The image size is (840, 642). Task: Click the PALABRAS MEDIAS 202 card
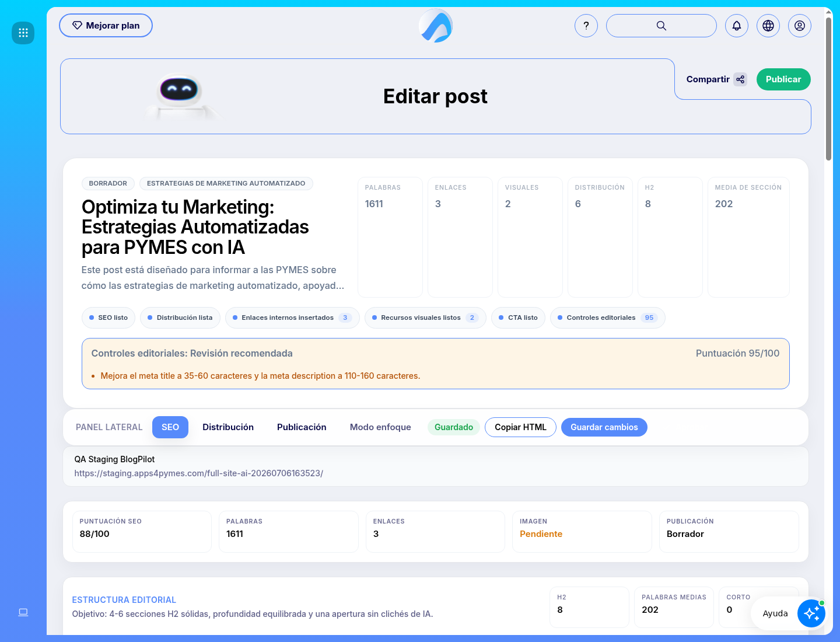pos(674,607)
